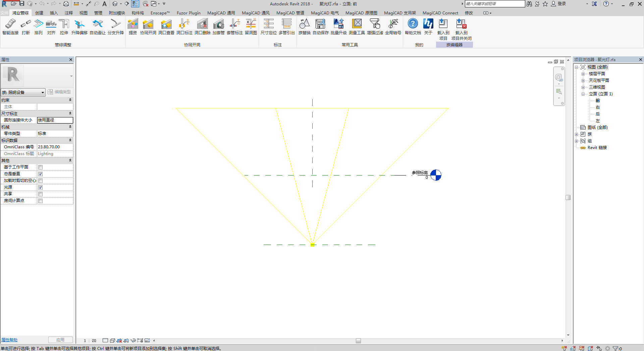The image size is (644, 351).
Task: Collapse the 立面 (立面 1) node
Action: 583,94
